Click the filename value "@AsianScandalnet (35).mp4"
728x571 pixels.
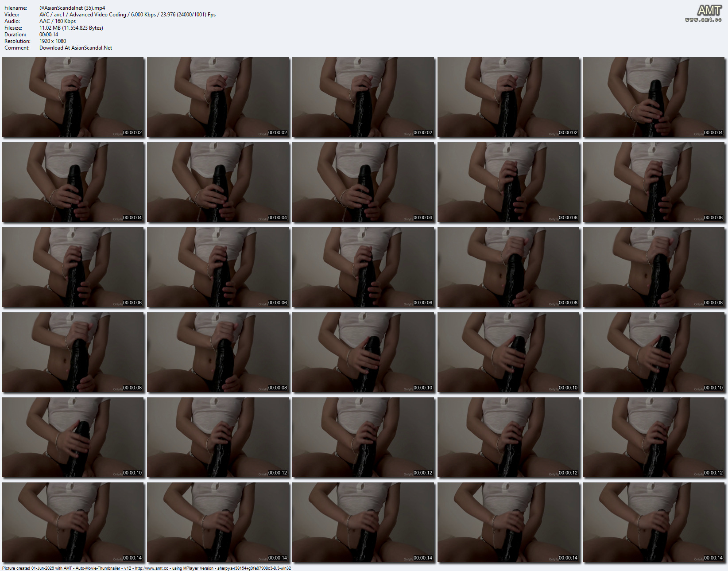pos(72,8)
